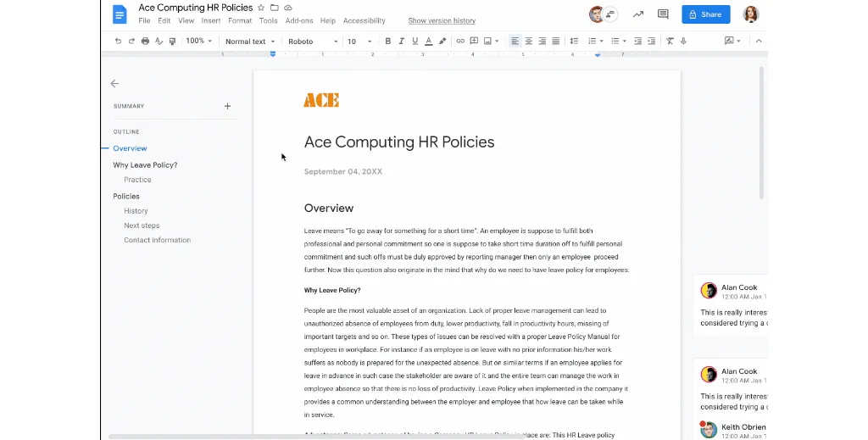Open the font size 10 dropdown
This screenshot has width=868, height=440.
point(359,42)
